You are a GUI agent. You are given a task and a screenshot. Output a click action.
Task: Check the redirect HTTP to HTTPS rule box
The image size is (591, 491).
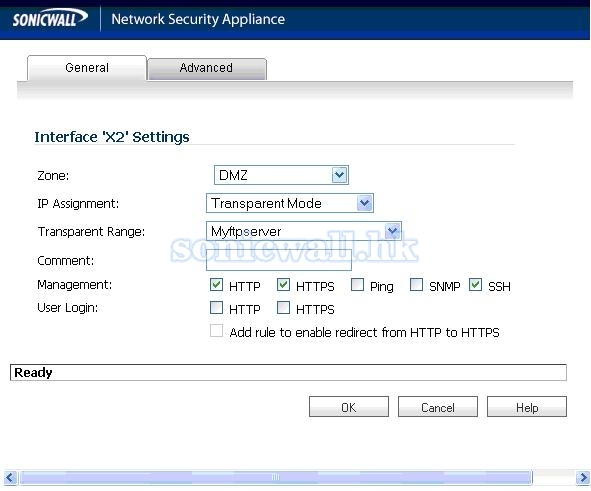[x=216, y=330]
